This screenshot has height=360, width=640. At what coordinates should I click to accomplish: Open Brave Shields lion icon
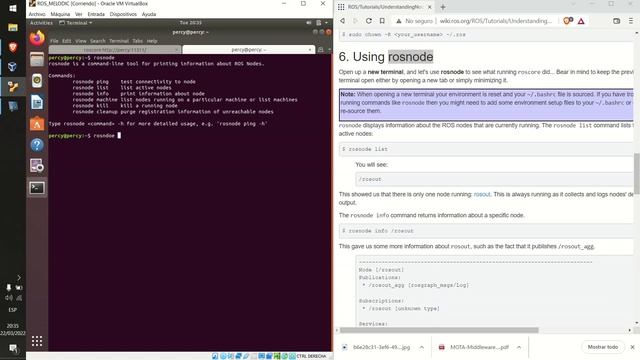pyautogui.click(x=567, y=21)
